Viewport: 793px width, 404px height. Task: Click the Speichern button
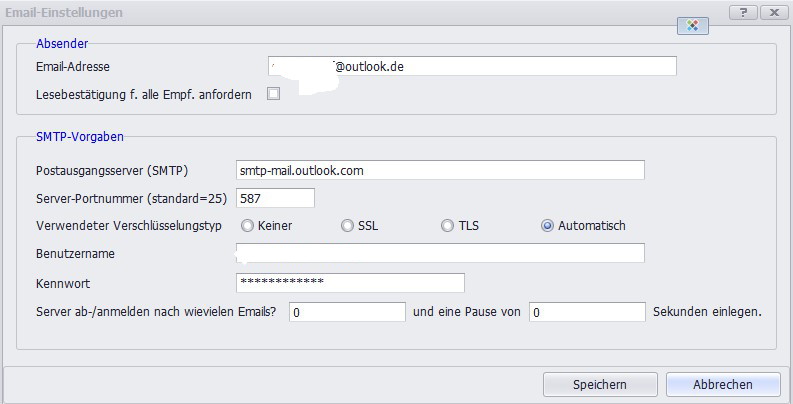click(x=600, y=384)
